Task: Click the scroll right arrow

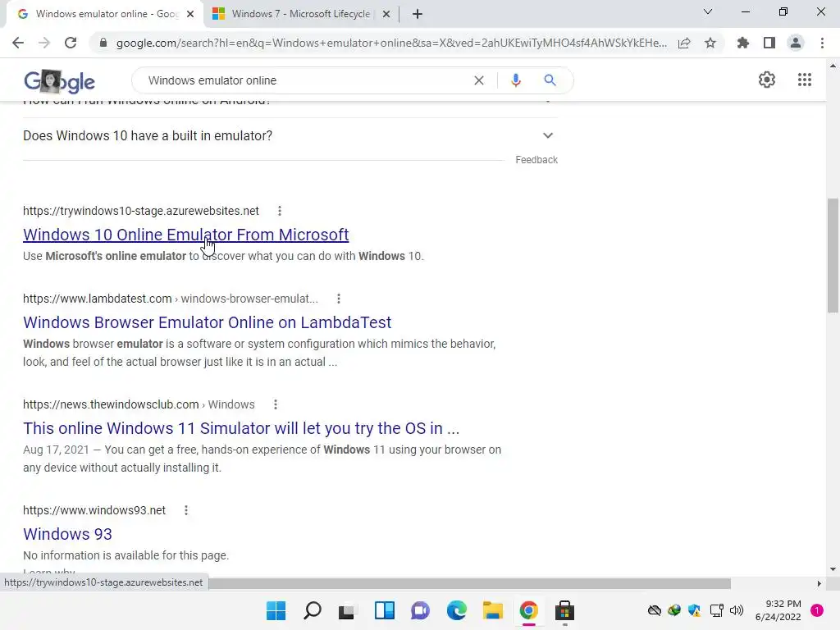Action: pyautogui.click(x=819, y=583)
